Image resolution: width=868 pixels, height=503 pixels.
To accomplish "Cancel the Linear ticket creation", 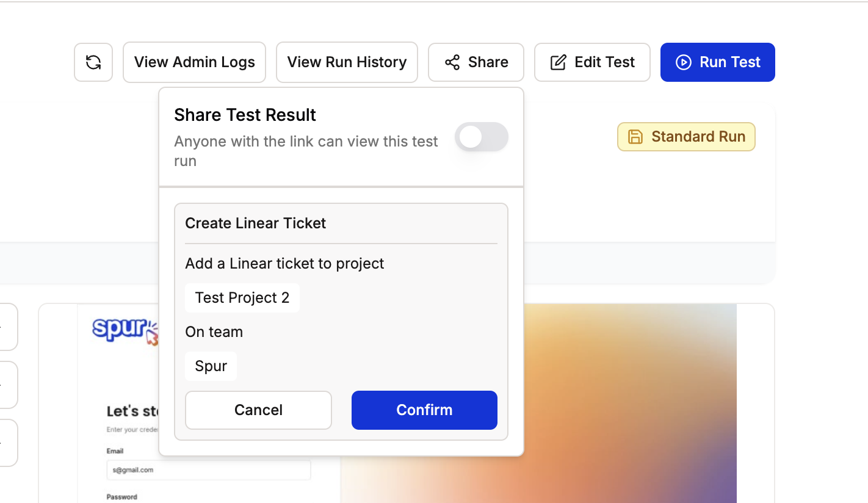I will (258, 410).
